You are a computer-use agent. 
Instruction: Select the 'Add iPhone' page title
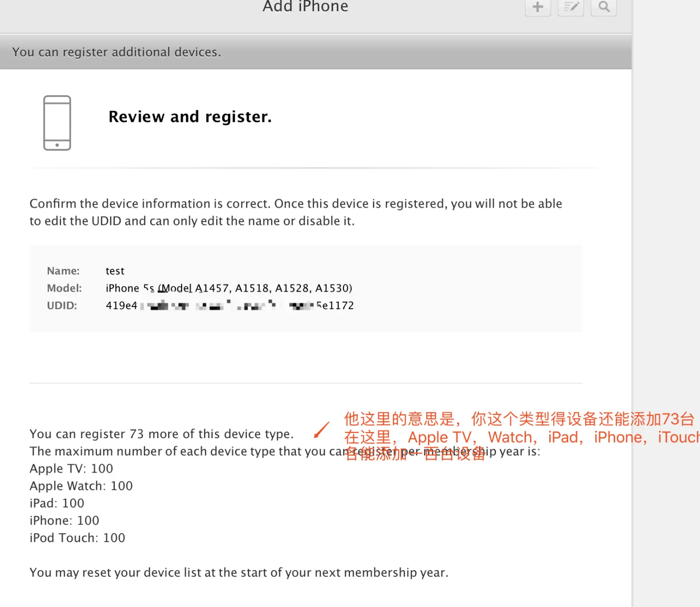[x=305, y=7]
